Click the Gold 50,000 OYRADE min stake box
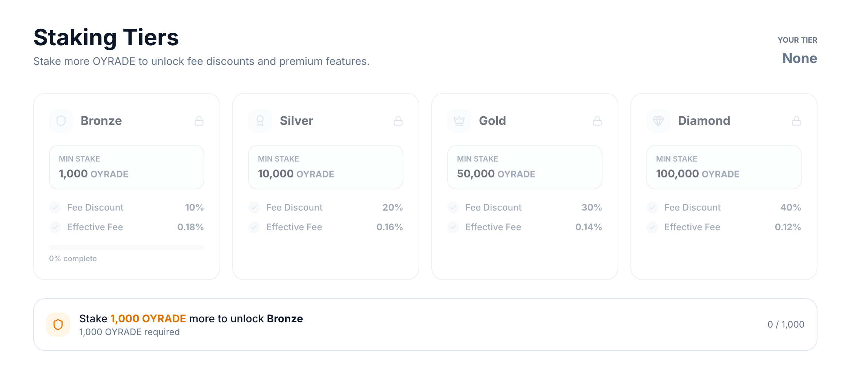The width and height of the screenshot is (868, 391). 525,167
